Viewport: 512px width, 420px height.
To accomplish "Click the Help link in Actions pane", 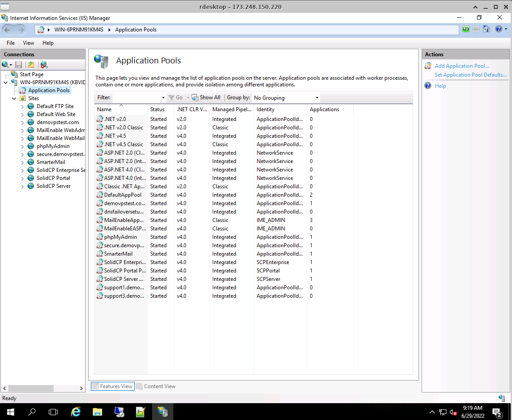I will pyautogui.click(x=440, y=86).
